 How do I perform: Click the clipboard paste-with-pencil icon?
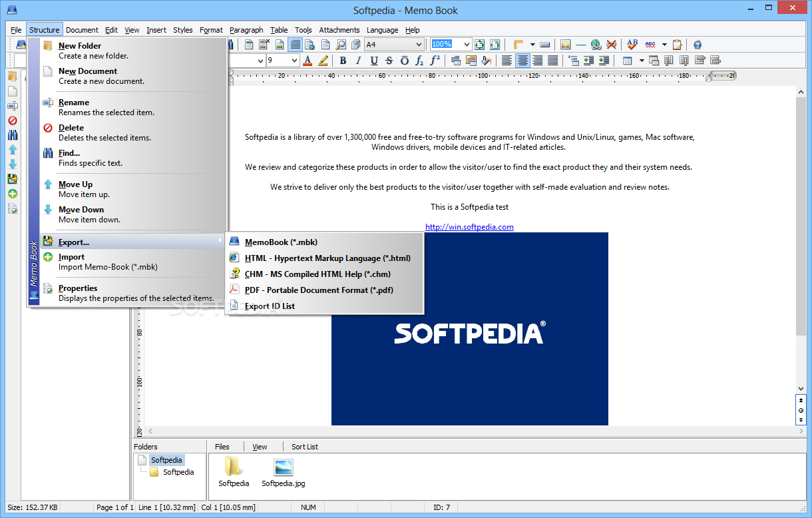point(677,45)
